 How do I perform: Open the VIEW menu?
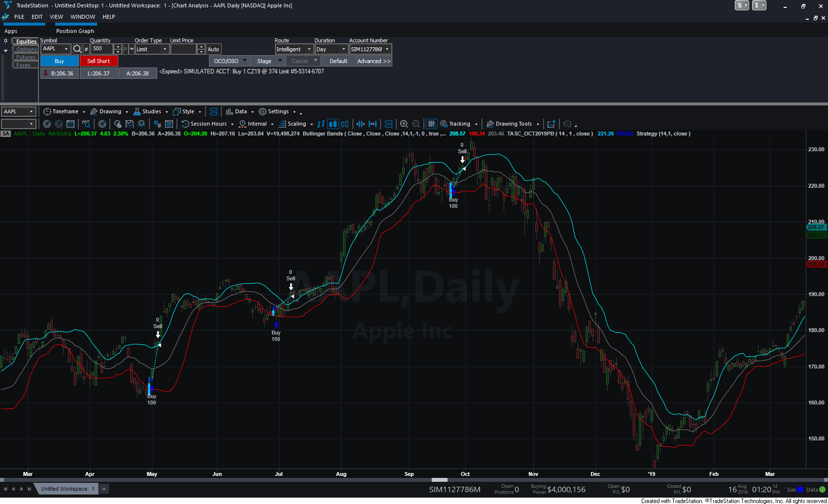coord(56,17)
